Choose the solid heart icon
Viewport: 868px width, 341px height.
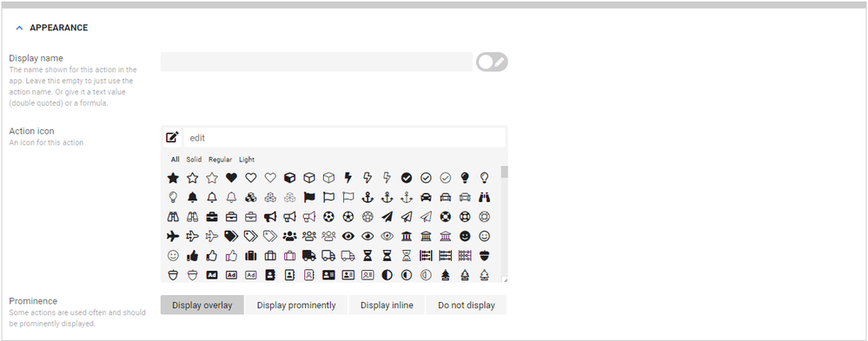pos(231,178)
